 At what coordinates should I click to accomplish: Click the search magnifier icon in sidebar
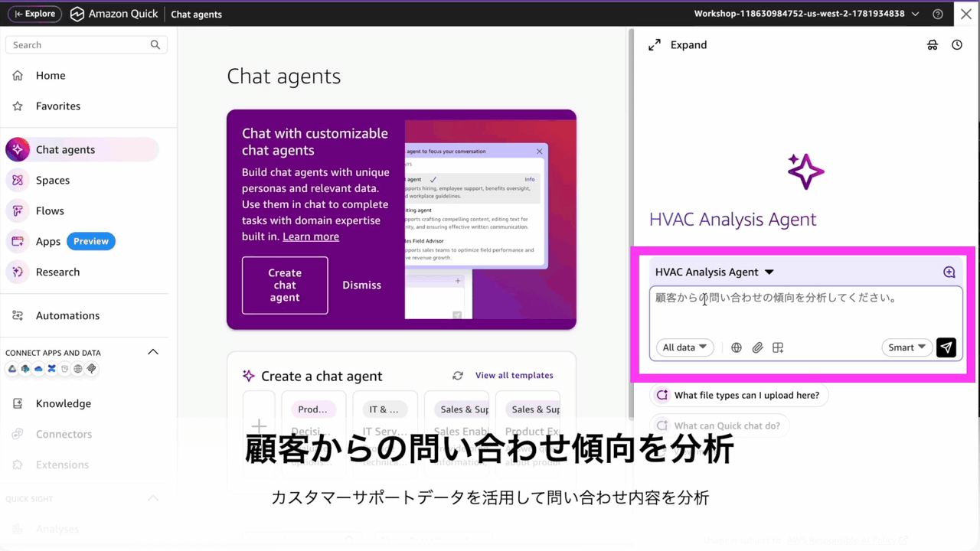[x=155, y=45]
